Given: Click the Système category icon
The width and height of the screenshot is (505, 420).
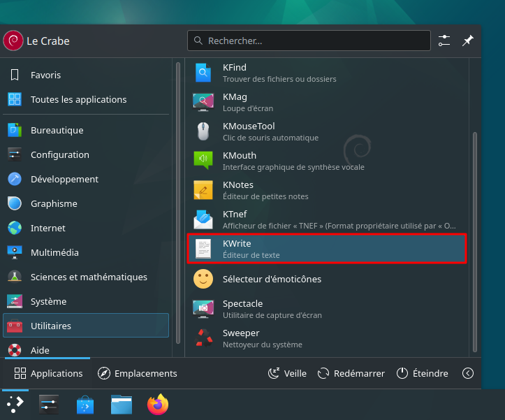Looking at the screenshot, I should coord(15,301).
